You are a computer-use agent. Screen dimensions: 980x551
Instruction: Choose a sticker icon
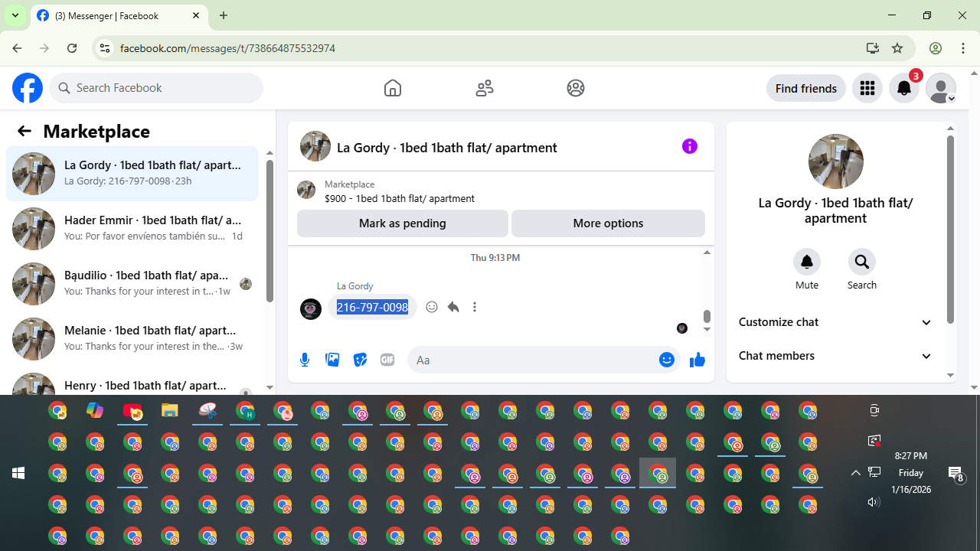pyautogui.click(x=360, y=360)
